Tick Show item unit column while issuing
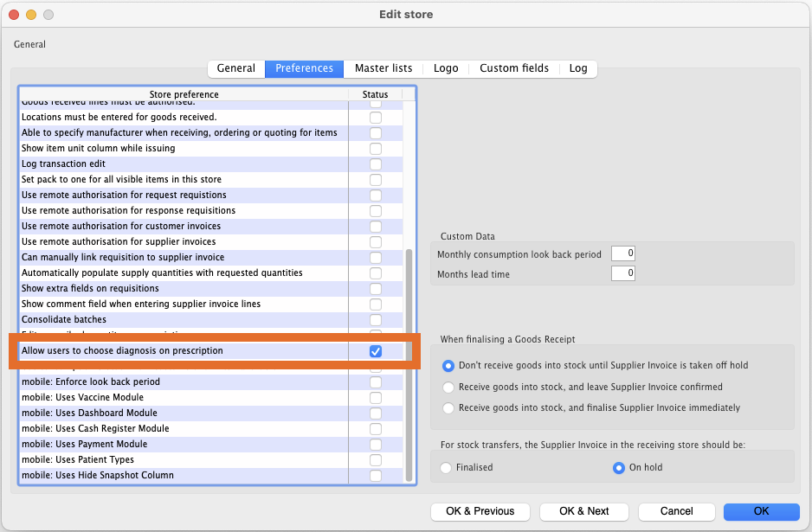The height and width of the screenshot is (532, 812). 376,149
